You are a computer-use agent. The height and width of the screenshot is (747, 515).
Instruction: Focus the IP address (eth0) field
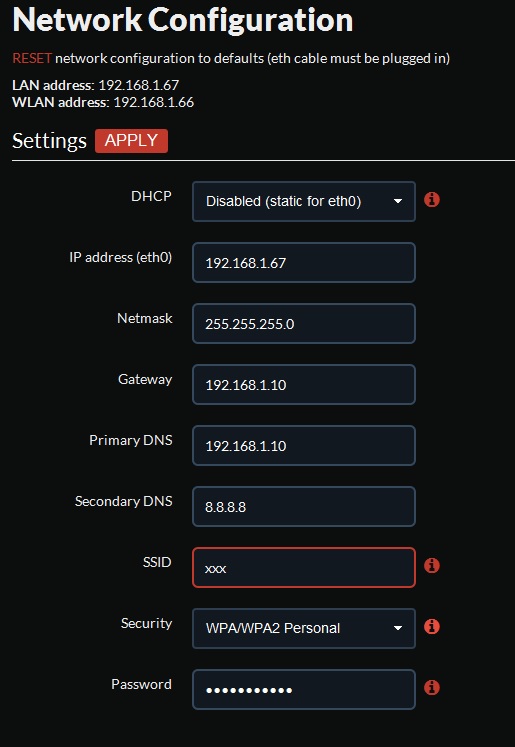click(304, 262)
